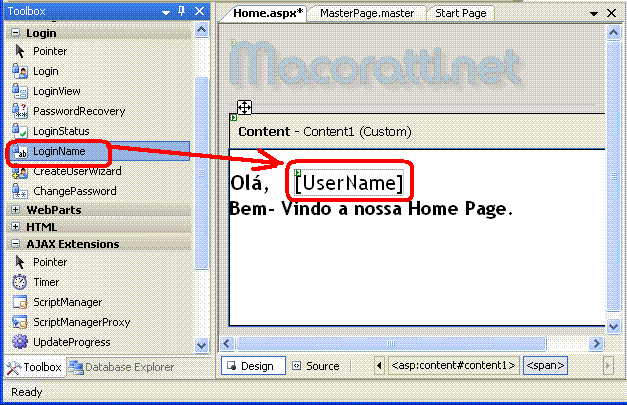Choose the UpdateProgress control icon

[19, 342]
